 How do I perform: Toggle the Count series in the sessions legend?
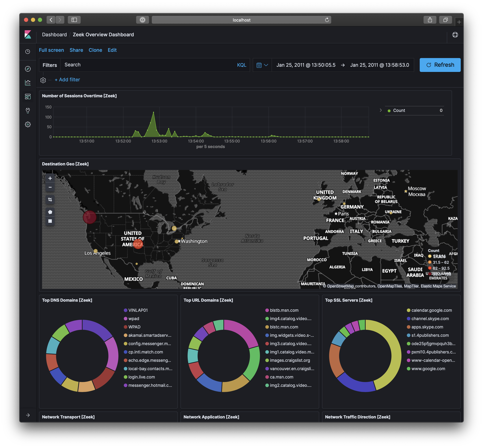[399, 110]
